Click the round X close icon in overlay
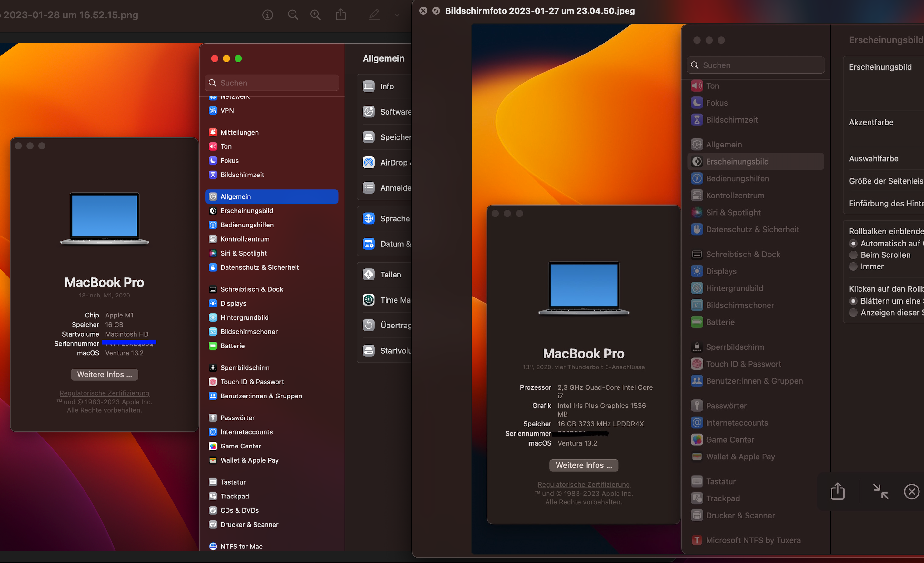This screenshot has width=924, height=563. (x=911, y=491)
